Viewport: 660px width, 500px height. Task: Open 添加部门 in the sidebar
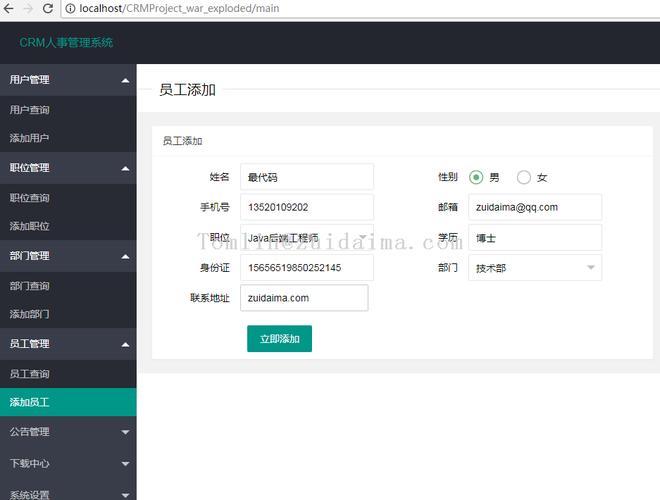pos(68,314)
